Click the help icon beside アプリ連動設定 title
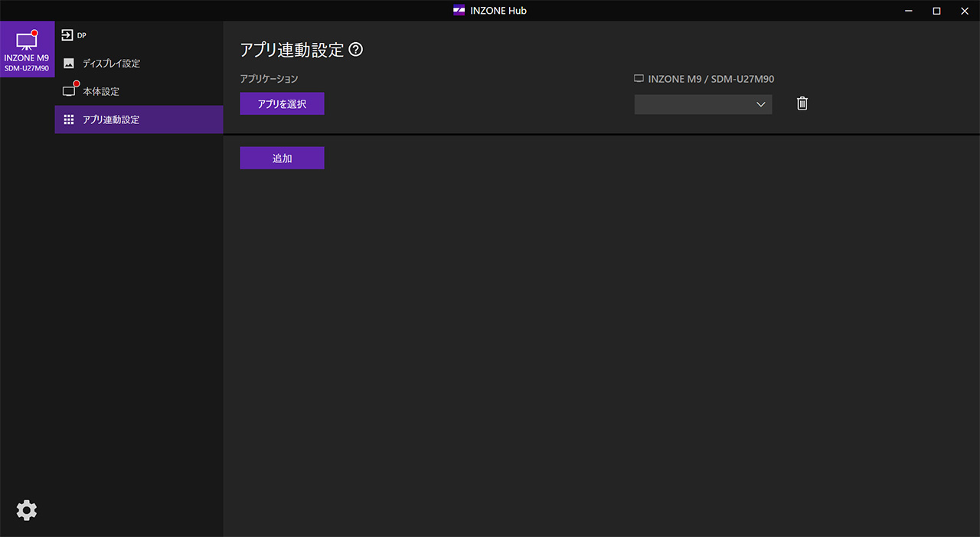 pos(355,50)
